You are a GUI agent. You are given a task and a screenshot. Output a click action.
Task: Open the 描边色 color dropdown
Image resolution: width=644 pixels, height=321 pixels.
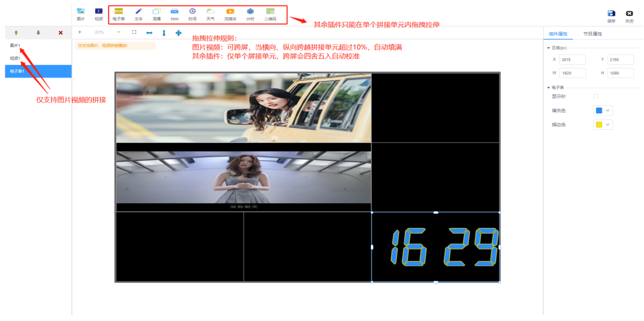pos(603,124)
